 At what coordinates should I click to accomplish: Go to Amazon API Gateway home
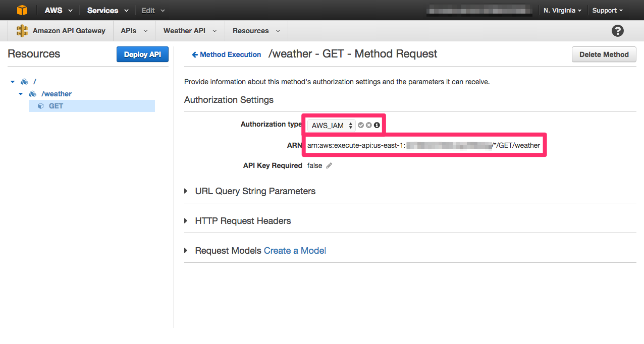coord(69,31)
